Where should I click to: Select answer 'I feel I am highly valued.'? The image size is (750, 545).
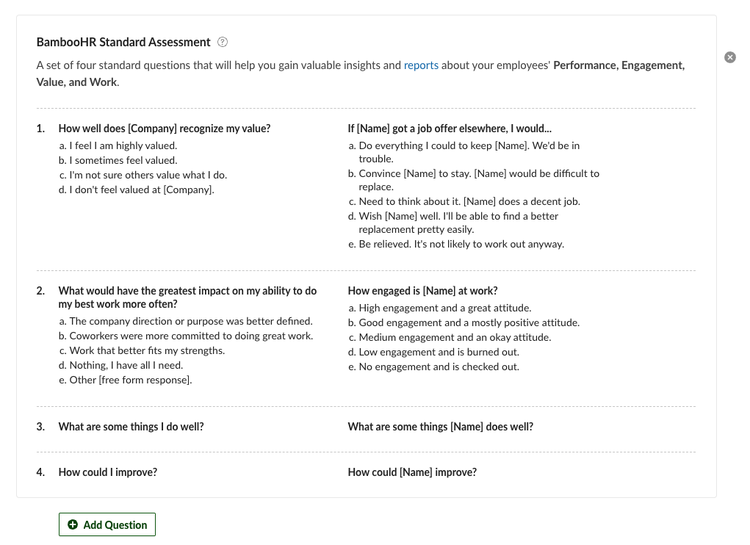123,145
